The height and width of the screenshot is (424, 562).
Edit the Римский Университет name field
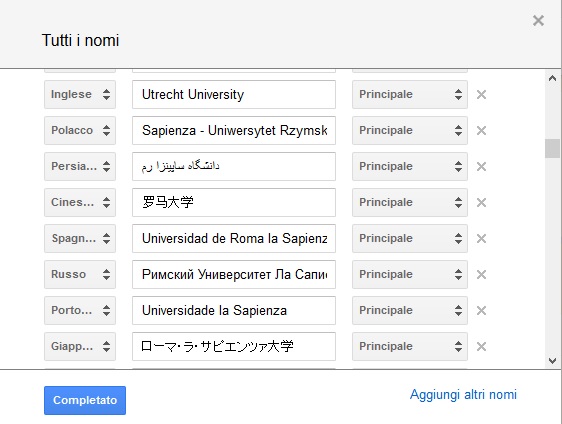(234, 275)
